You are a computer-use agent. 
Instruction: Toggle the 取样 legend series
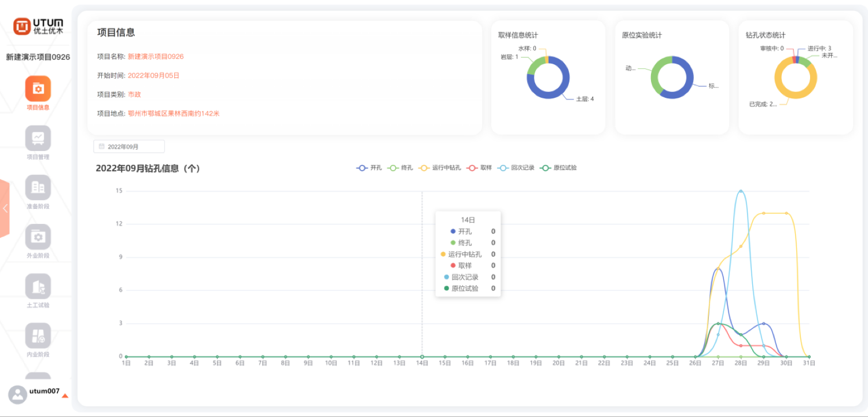click(479, 168)
